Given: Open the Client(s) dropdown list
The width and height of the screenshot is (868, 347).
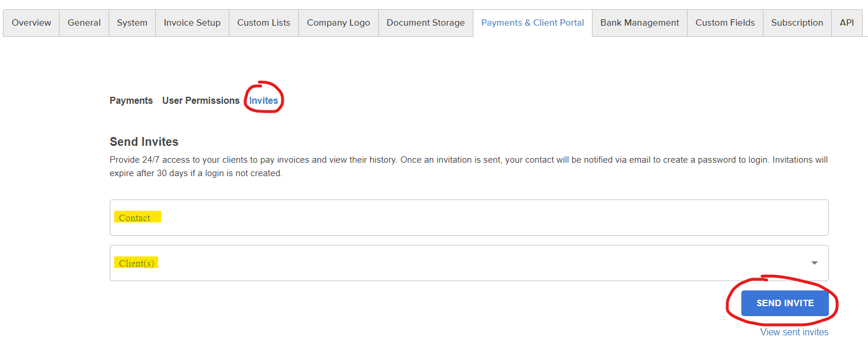Looking at the screenshot, I should [x=469, y=263].
